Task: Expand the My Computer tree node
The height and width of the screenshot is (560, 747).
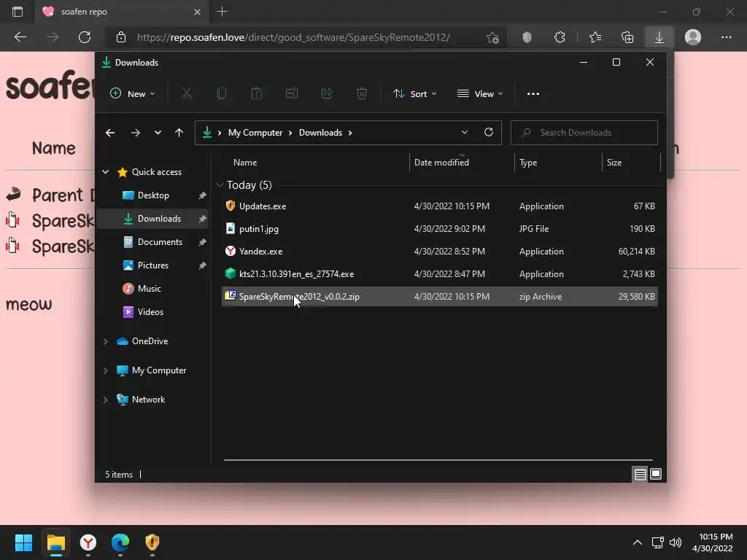Action: pyautogui.click(x=106, y=370)
